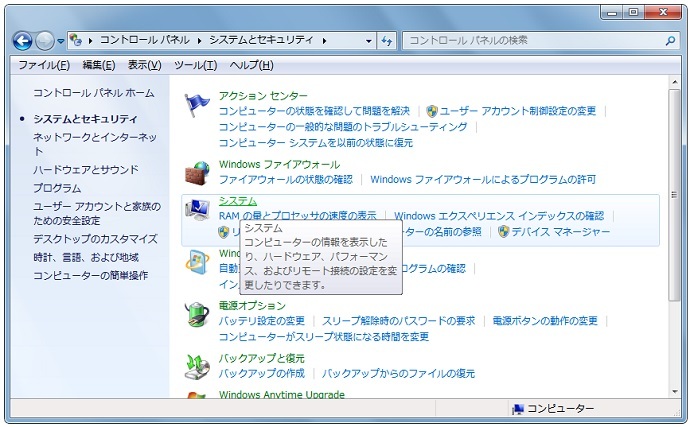This screenshot has width=690, height=427.
Task: Open バックアップと復元 heading link
Action: [x=261, y=358]
